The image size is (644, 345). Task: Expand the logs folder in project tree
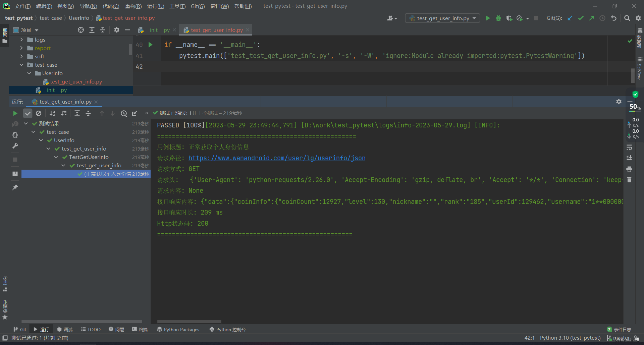coord(21,40)
